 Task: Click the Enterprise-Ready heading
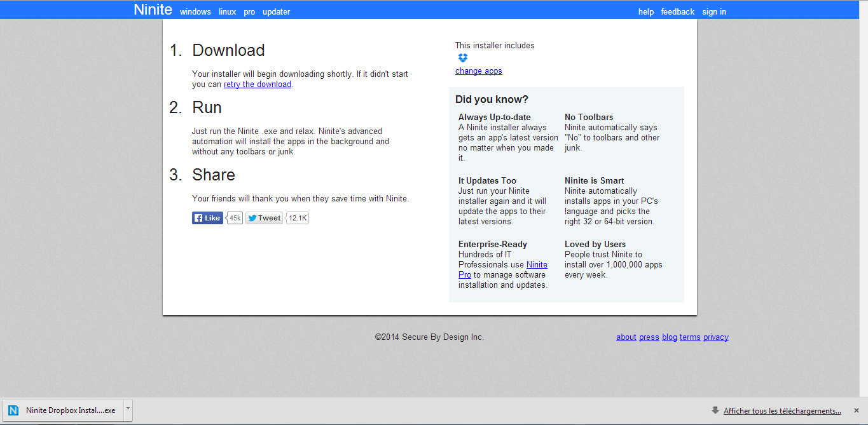point(493,244)
